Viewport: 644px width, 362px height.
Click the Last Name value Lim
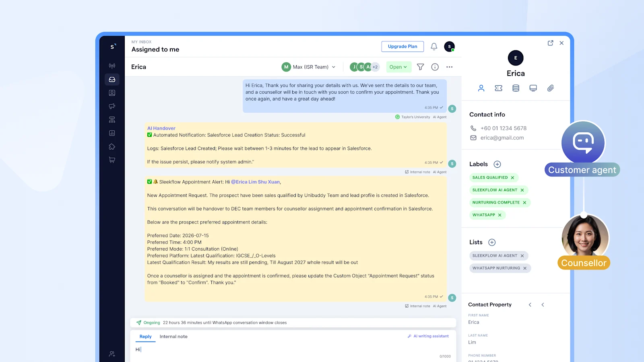[472, 342]
